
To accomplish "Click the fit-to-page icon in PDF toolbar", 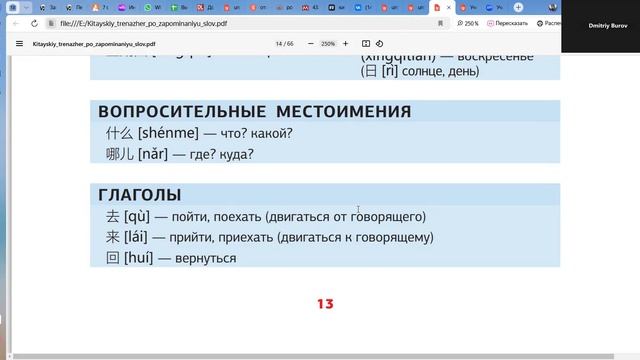I will tap(366, 44).
